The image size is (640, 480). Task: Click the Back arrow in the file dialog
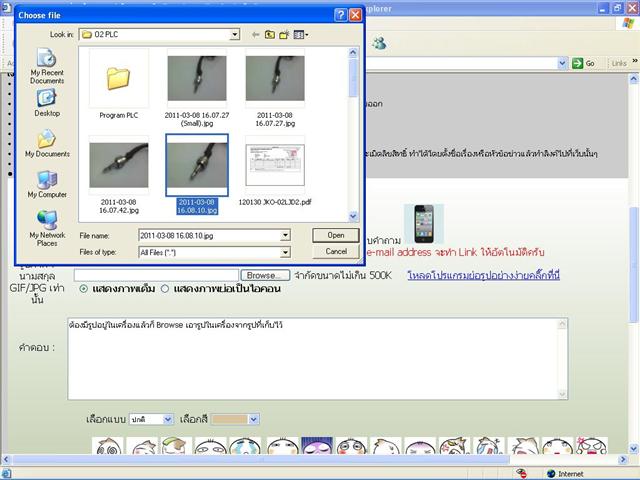click(x=255, y=34)
